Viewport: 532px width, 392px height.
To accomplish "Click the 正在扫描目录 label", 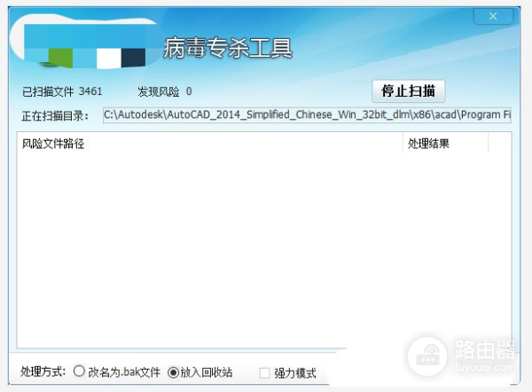I will pos(55,115).
